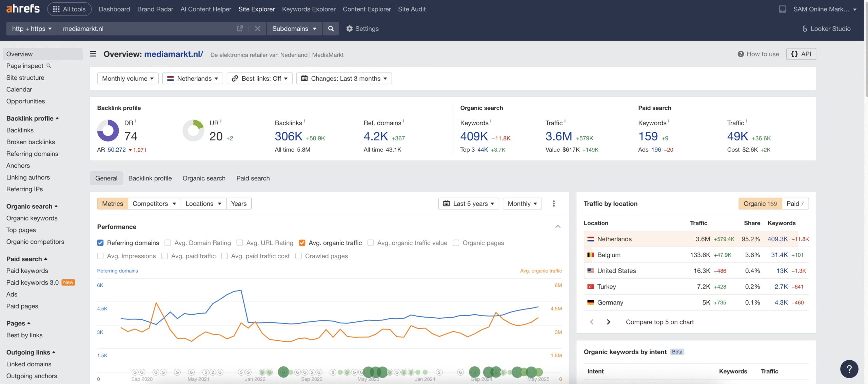Clear the URL with the X icon

tap(257, 29)
